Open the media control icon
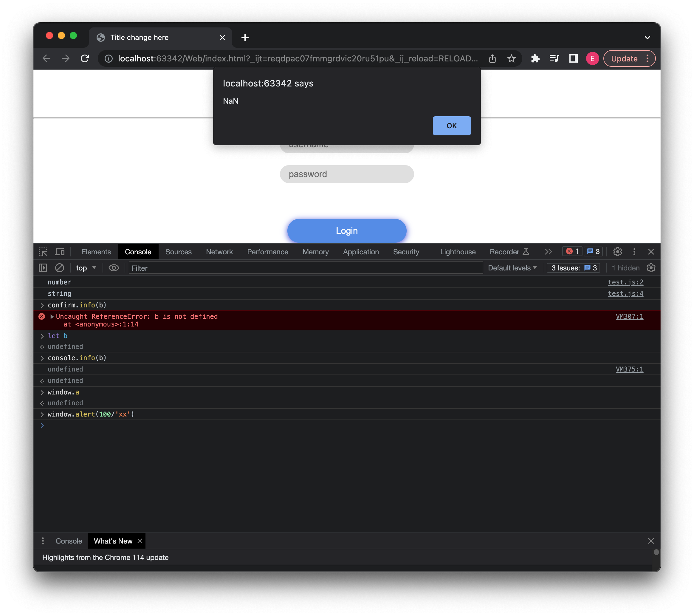This screenshot has height=616, width=694. point(554,58)
